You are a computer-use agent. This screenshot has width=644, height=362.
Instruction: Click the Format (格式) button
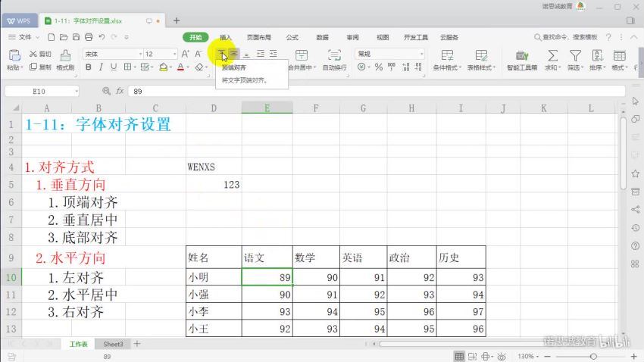pyautogui.click(x=620, y=60)
